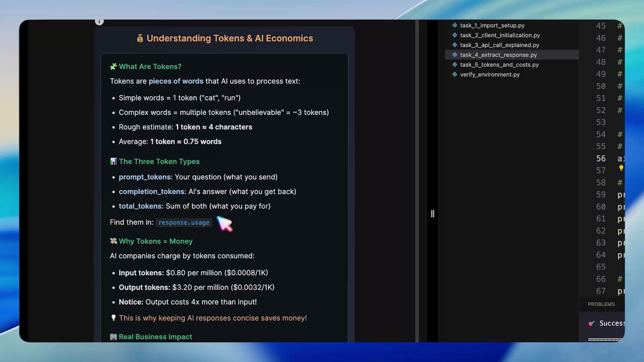Click Python icon beside task_5_tokens_and_costs.py
Viewport: 644px width, 362px height.
point(454,64)
